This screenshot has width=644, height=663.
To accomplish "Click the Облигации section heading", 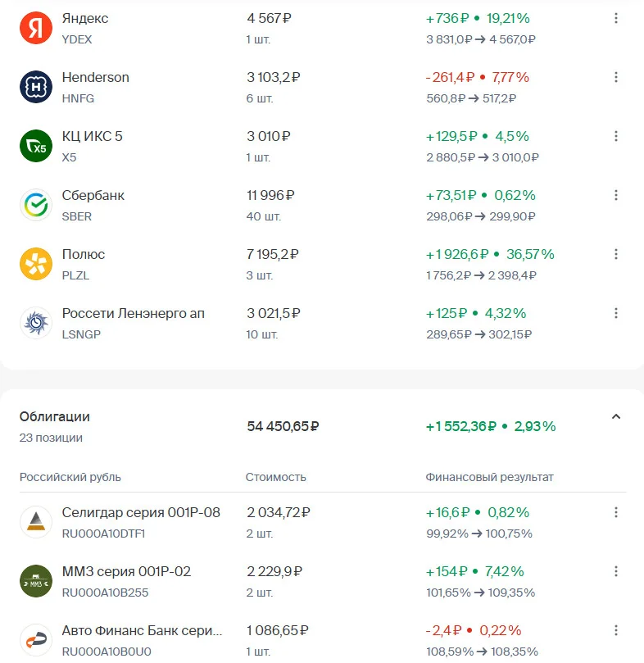I will click(55, 417).
